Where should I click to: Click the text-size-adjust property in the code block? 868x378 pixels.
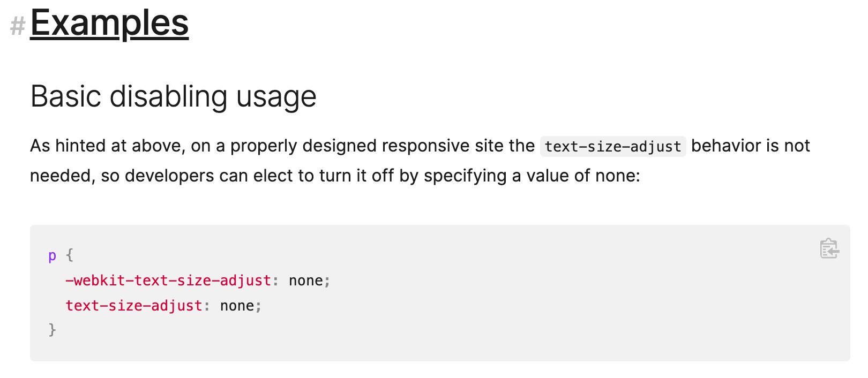pos(134,306)
